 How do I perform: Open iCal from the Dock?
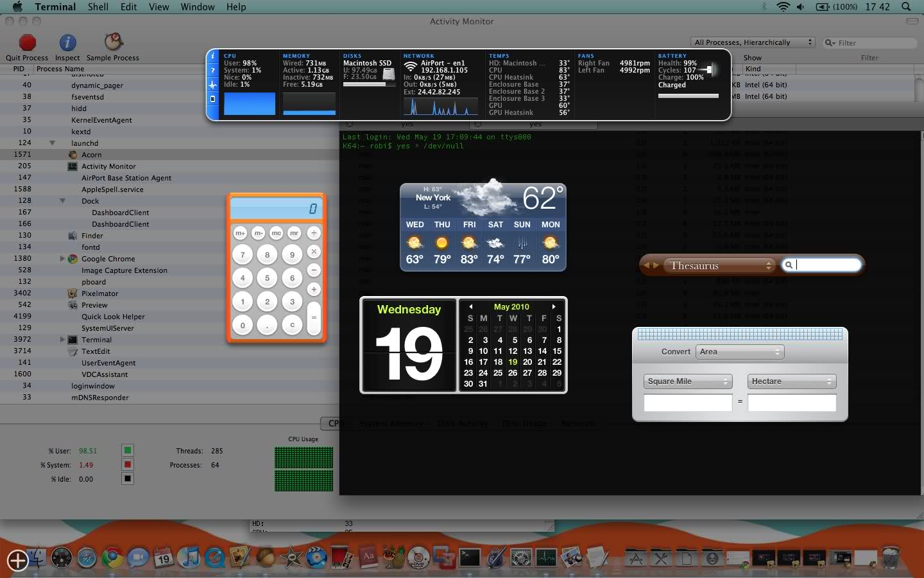point(163,557)
